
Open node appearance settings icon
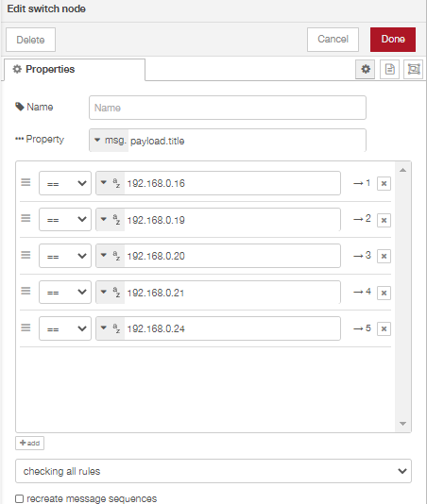point(413,69)
